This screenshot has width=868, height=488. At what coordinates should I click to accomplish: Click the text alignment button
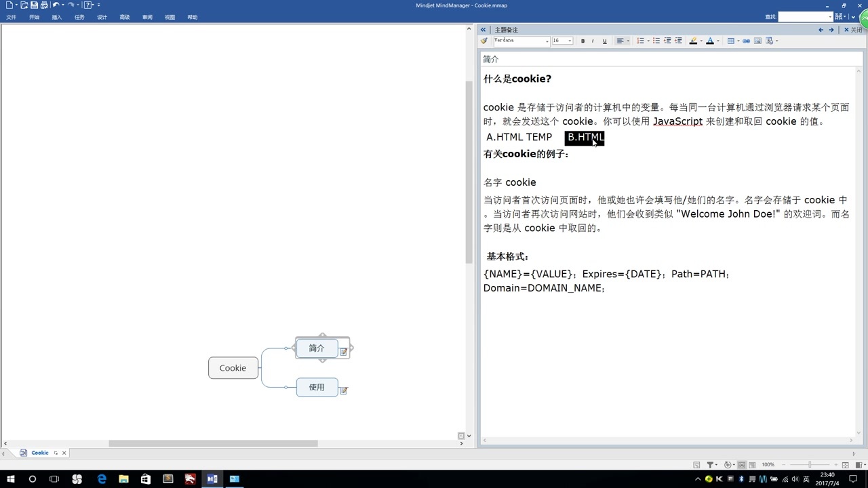click(620, 41)
